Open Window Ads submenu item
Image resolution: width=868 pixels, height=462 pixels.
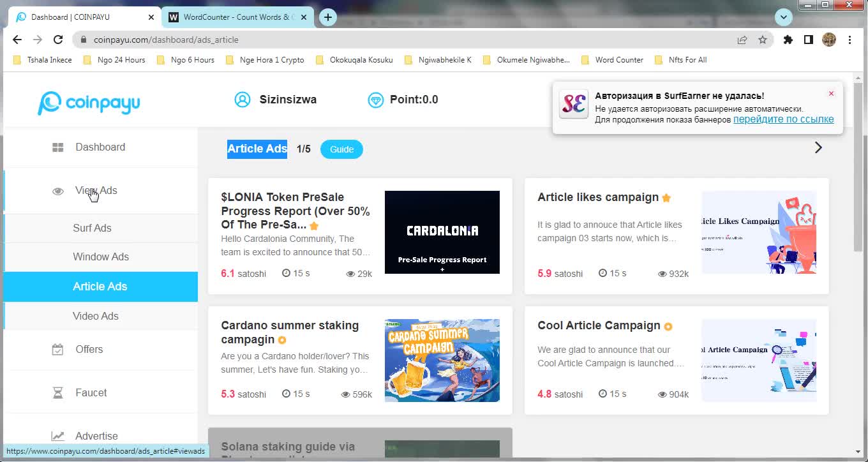pyautogui.click(x=100, y=257)
